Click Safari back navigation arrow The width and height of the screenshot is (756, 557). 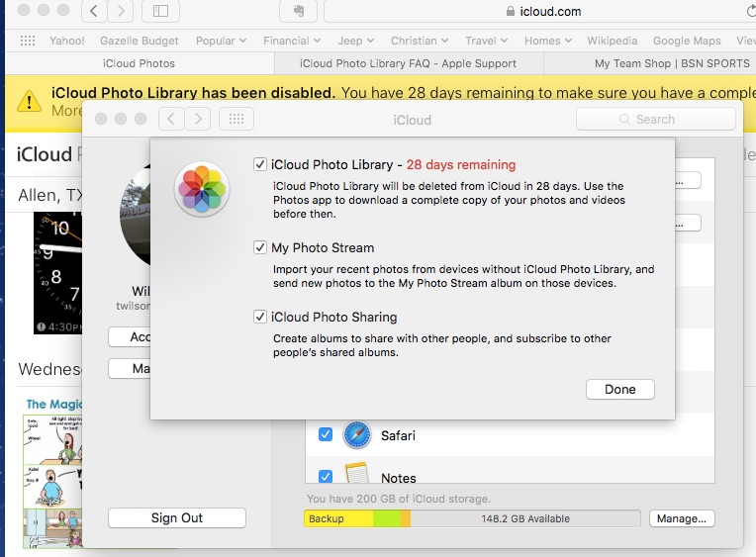[x=94, y=11]
